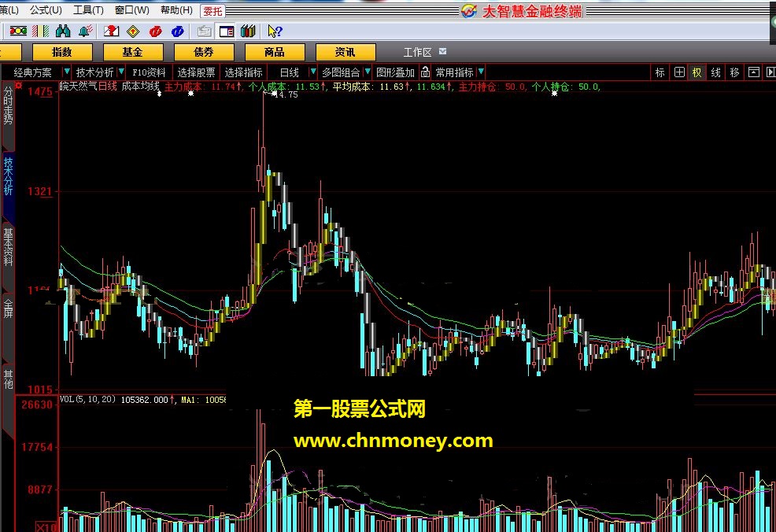Select the 线 drawing tool button
This screenshot has width=776, height=532.
coord(715,72)
